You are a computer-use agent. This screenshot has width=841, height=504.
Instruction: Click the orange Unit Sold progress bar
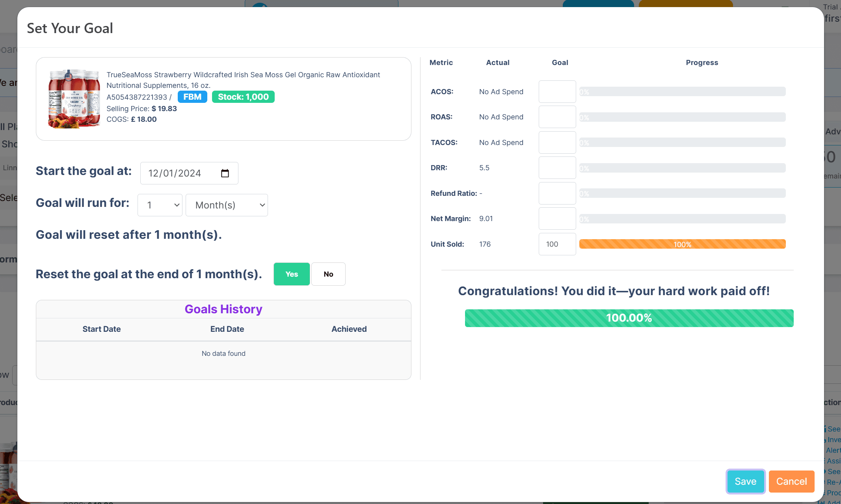click(682, 244)
